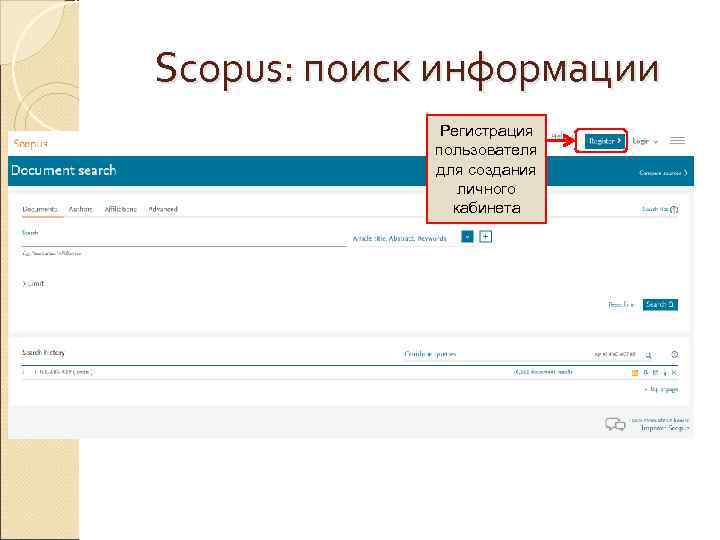Expand the Limit section
The width and height of the screenshot is (720, 540).
pos(33,283)
